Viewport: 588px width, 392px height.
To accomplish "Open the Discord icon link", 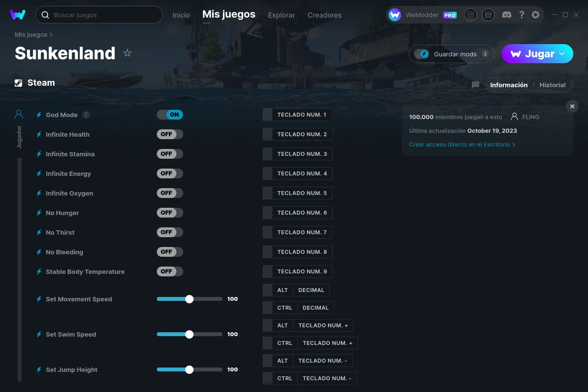I will pos(507,15).
